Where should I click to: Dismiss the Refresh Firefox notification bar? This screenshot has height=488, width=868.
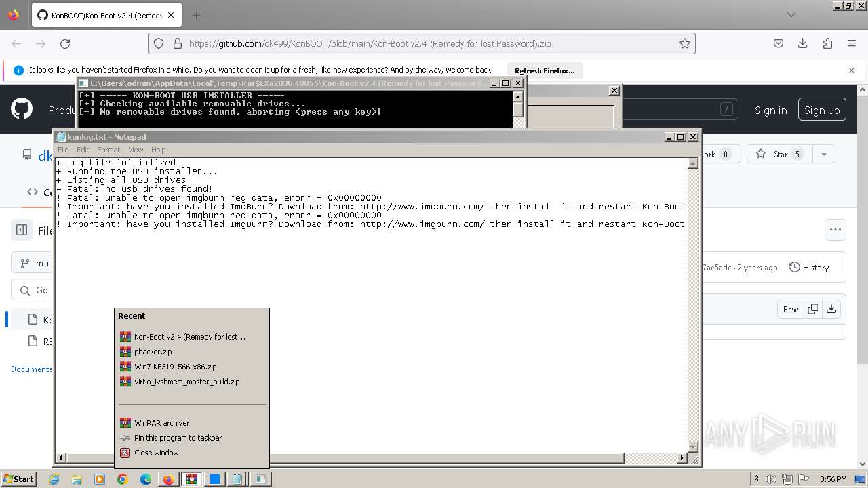(x=852, y=70)
